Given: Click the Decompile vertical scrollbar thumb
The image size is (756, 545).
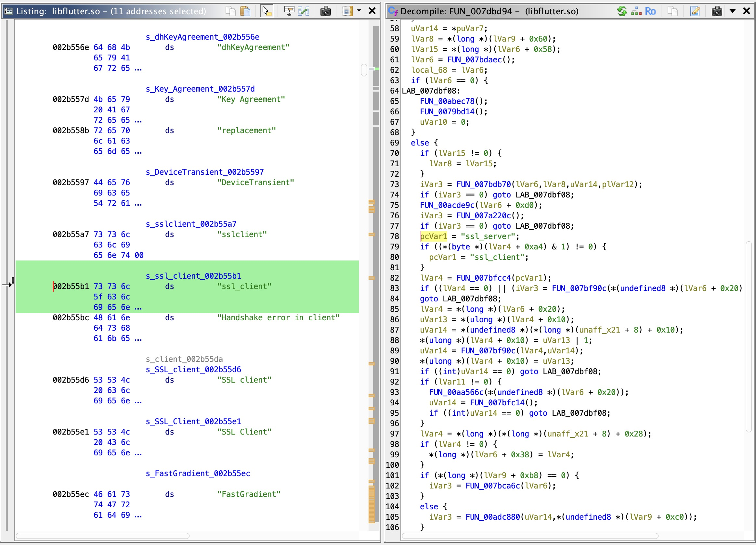Looking at the screenshot, I should (x=749, y=336).
